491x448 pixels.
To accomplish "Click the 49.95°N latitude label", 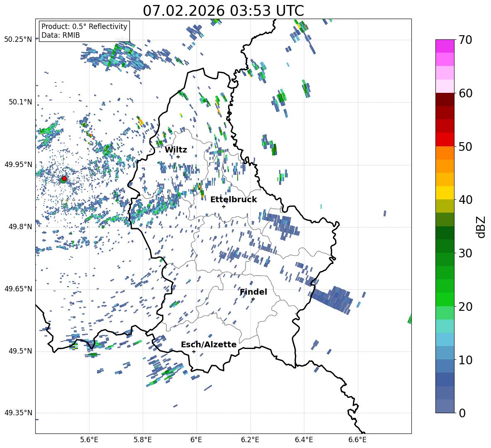I will pyautogui.click(x=18, y=165).
